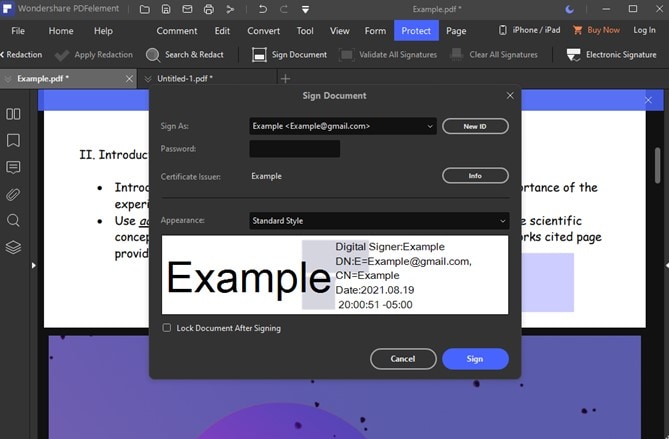Click the certificate Info button
Screen dimensions: 669x439
coord(475,176)
